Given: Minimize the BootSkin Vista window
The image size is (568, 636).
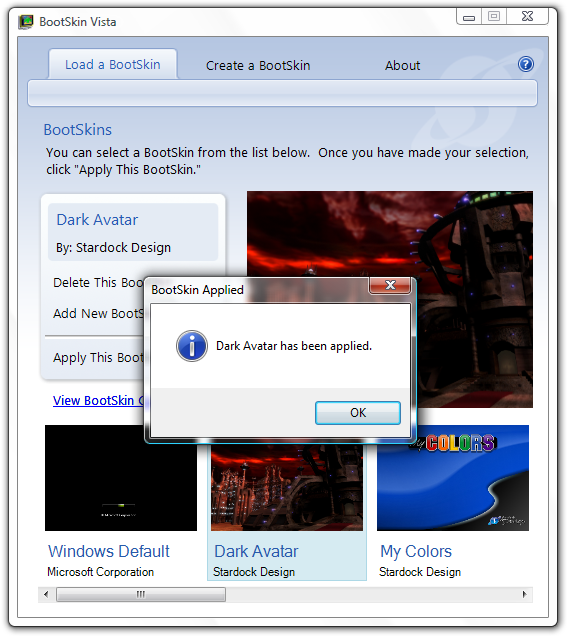Looking at the screenshot, I should point(469,17).
